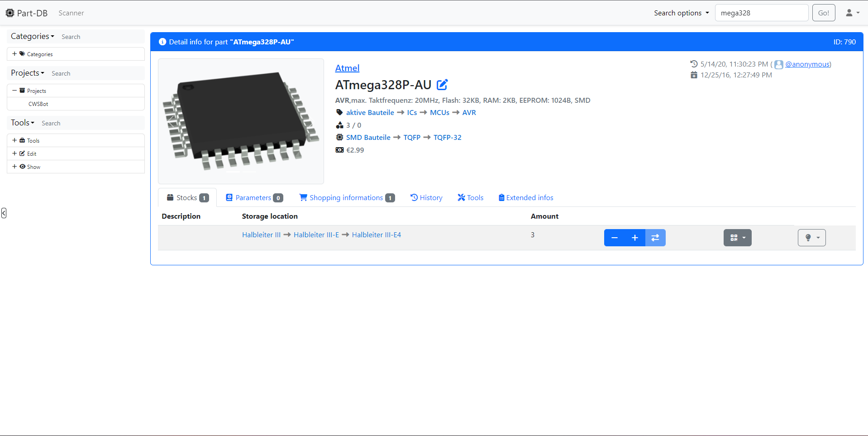
Task: Expand the Show tree node
Action: pyautogui.click(x=14, y=167)
